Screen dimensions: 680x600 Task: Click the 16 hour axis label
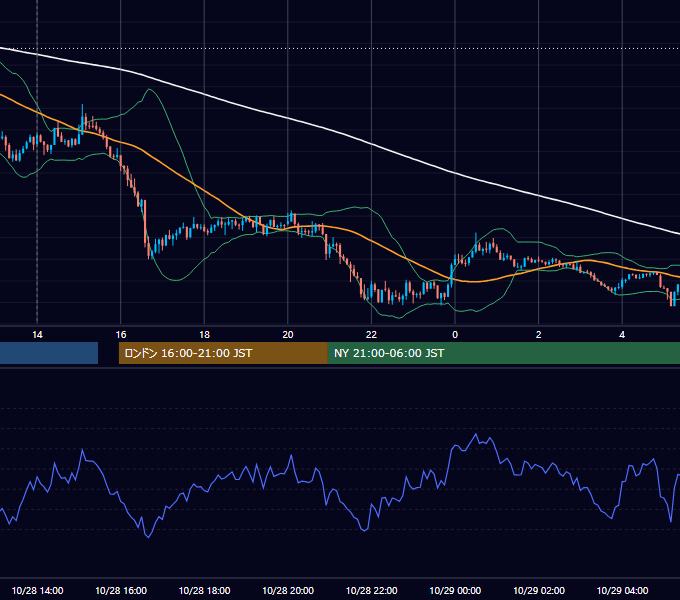(121, 335)
